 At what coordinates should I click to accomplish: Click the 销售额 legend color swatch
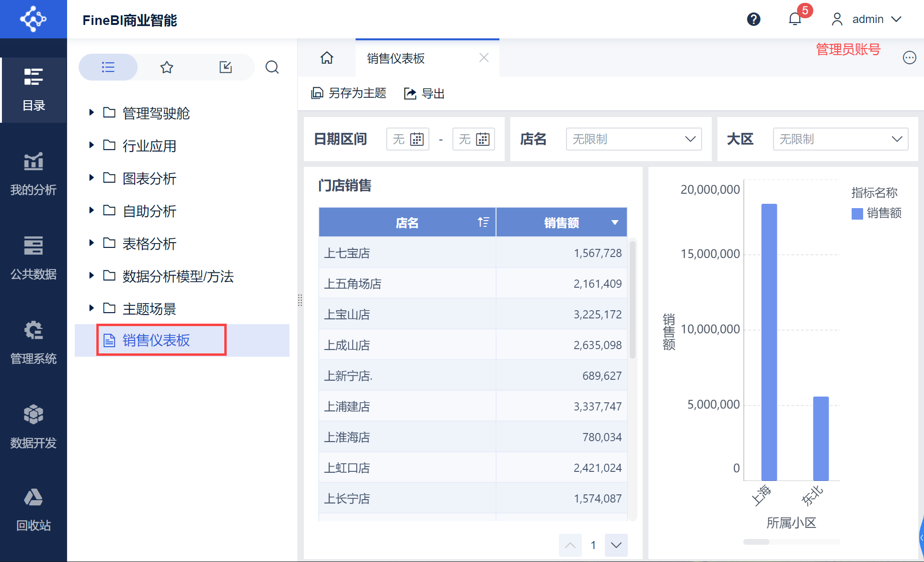pos(857,213)
